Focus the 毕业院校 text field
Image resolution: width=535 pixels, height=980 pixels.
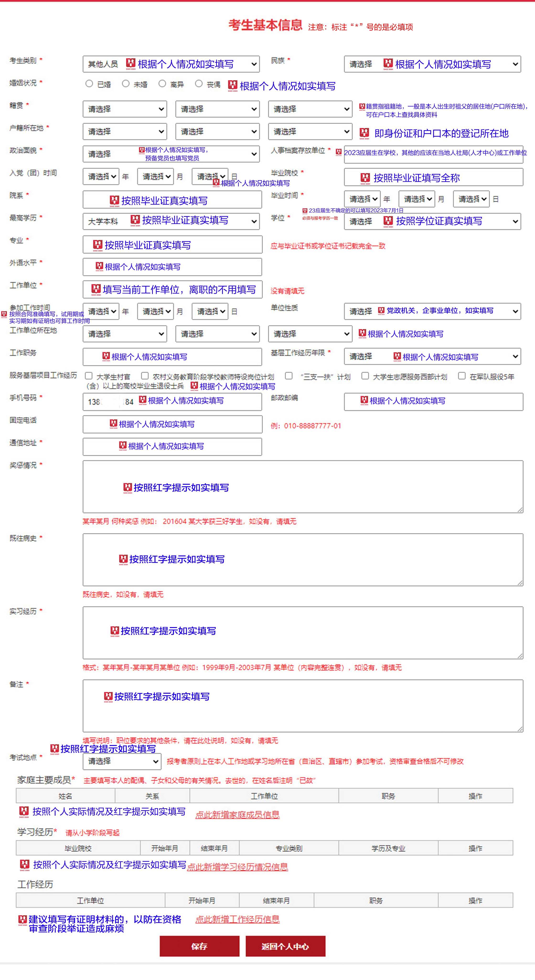coord(433,177)
